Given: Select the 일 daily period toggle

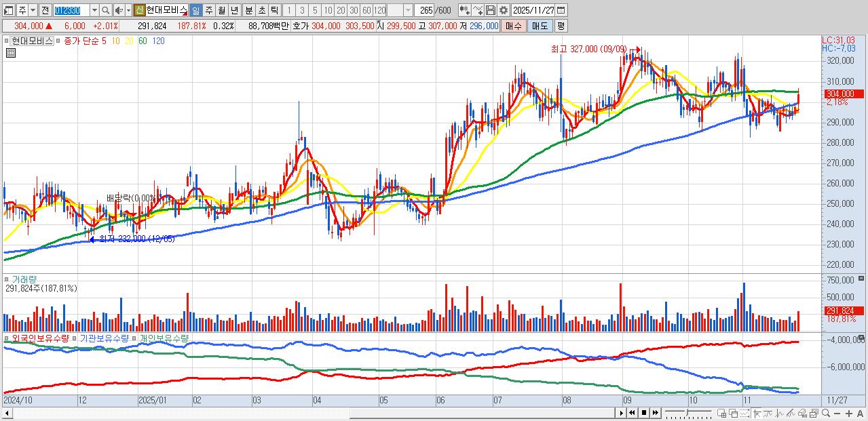Looking at the screenshot, I should tap(195, 10).
